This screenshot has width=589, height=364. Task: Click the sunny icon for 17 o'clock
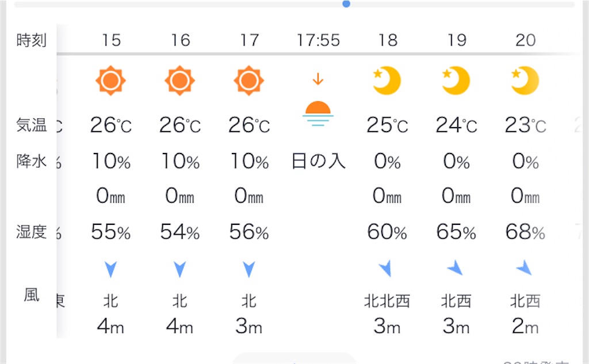point(249,81)
